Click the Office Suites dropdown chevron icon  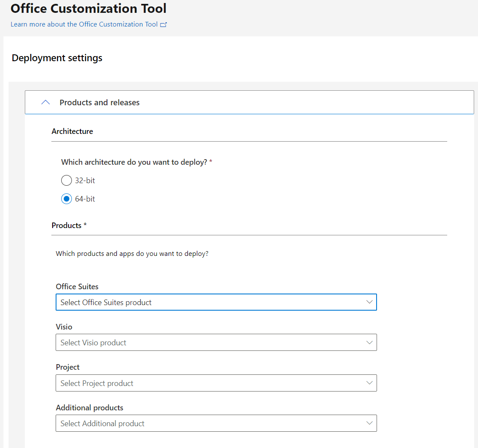click(369, 302)
